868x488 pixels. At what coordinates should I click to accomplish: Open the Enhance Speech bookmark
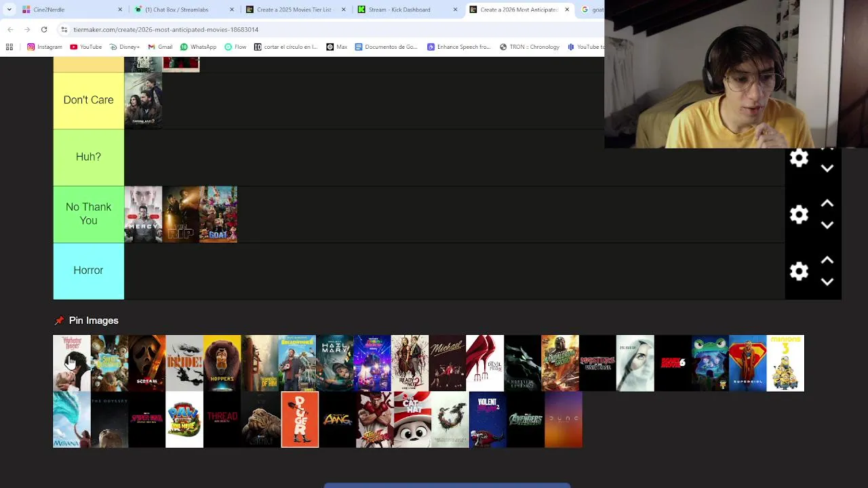pos(458,47)
